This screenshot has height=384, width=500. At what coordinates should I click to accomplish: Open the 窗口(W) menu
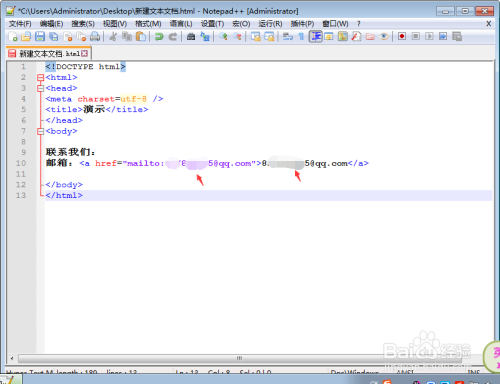(335, 24)
